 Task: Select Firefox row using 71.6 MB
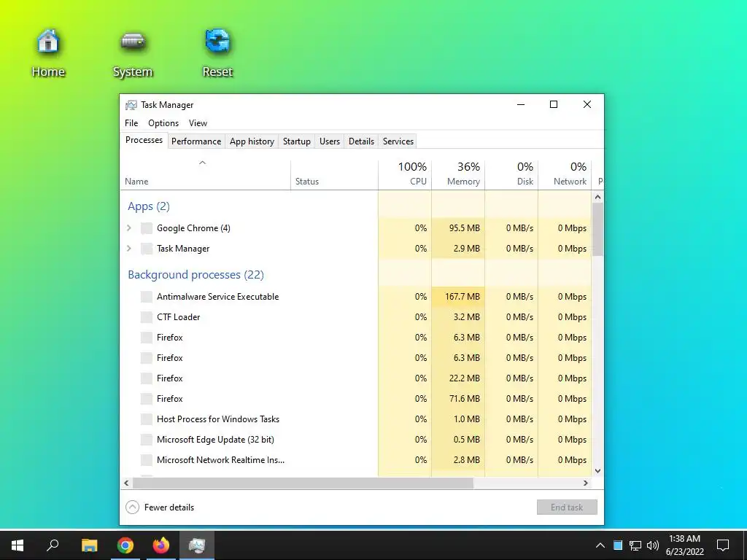(356, 399)
